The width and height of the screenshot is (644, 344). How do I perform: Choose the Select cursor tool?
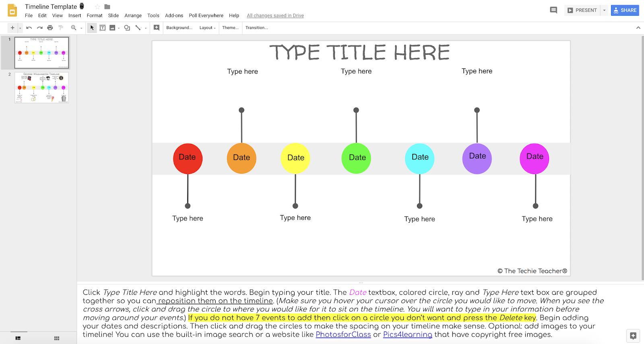(92, 28)
